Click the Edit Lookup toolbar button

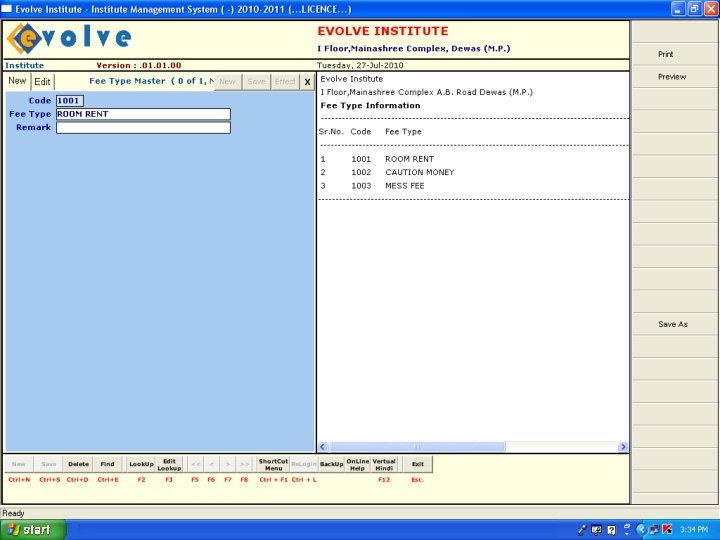169,464
